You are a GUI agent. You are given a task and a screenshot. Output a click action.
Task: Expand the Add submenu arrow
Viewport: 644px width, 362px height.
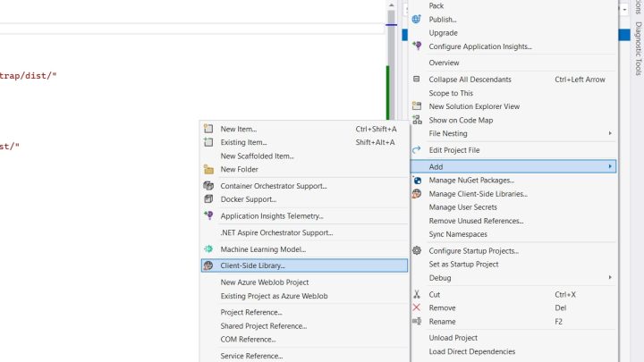point(610,166)
